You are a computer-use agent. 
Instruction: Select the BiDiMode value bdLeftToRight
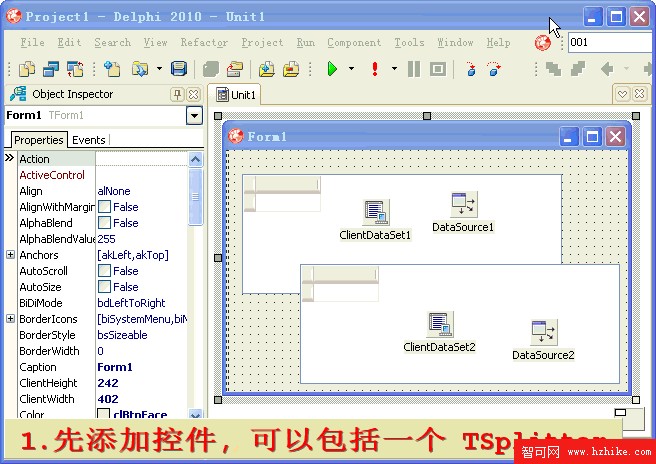click(x=131, y=302)
